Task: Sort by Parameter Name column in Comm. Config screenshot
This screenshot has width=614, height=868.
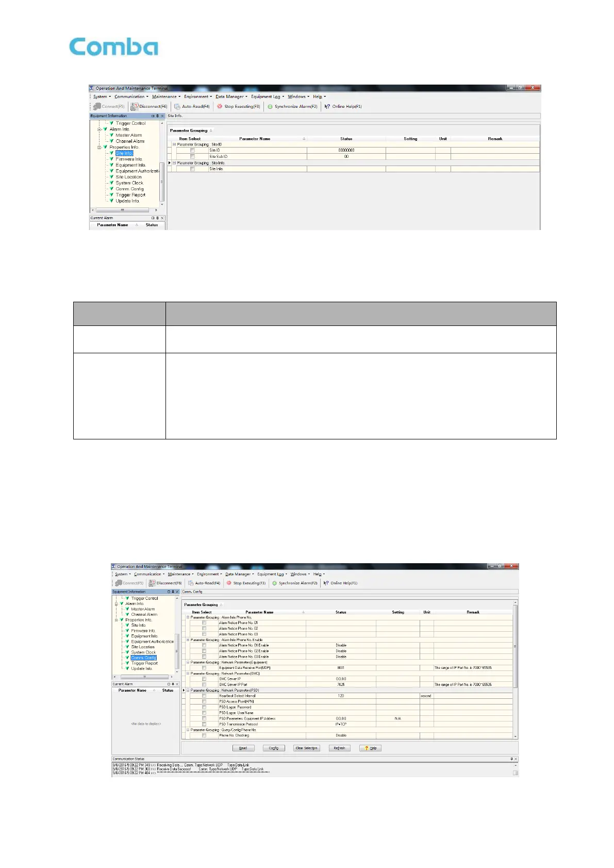Action: coord(259,612)
